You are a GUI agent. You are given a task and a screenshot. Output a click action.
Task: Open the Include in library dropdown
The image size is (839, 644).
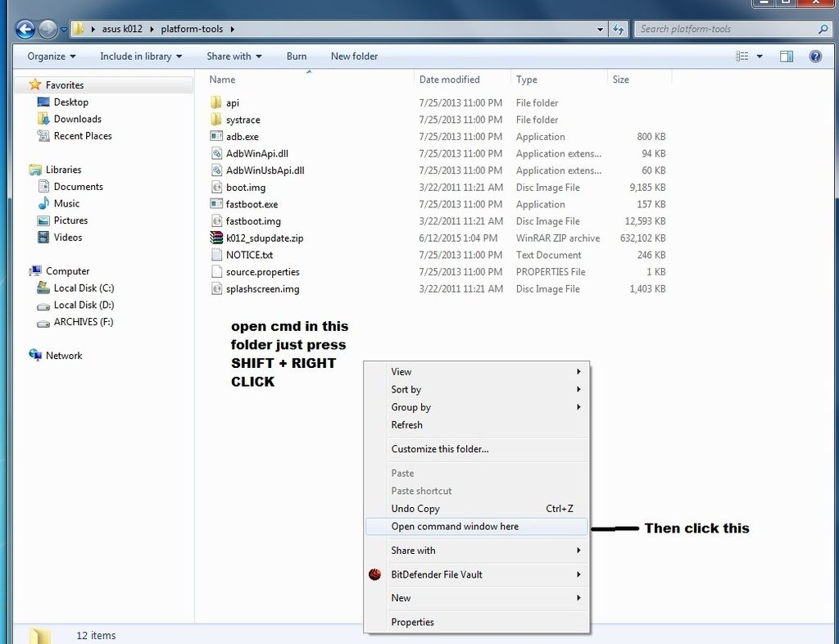[x=140, y=57]
